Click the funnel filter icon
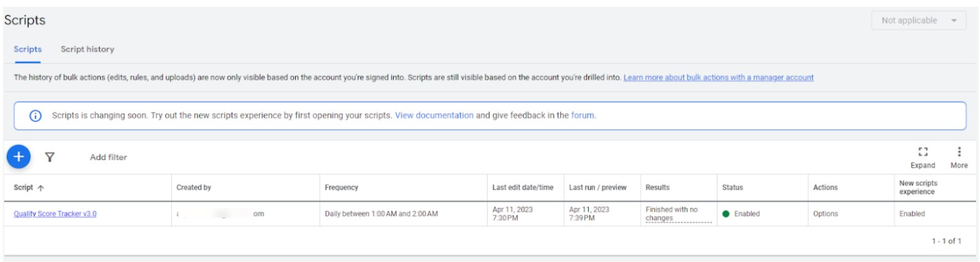The width and height of the screenshot is (980, 262). 50,157
